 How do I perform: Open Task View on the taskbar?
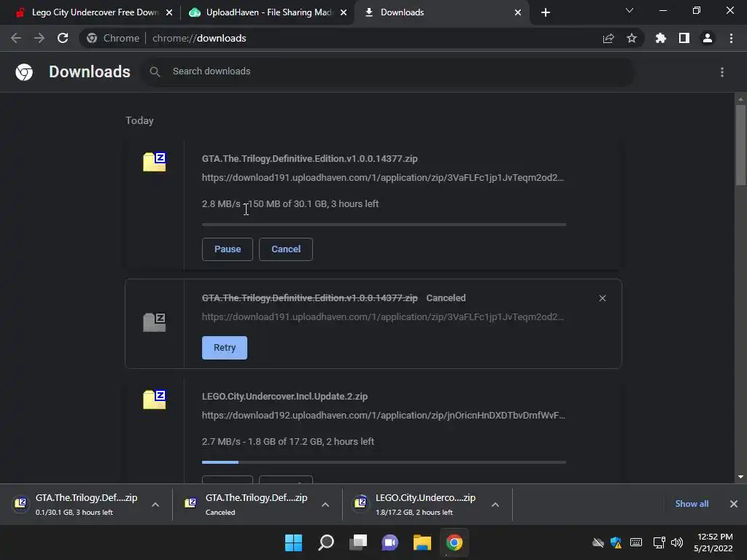pos(358,542)
